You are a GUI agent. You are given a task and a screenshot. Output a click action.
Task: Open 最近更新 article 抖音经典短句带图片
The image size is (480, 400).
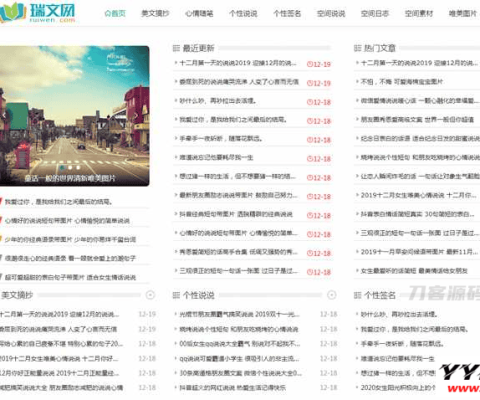tap(236, 214)
